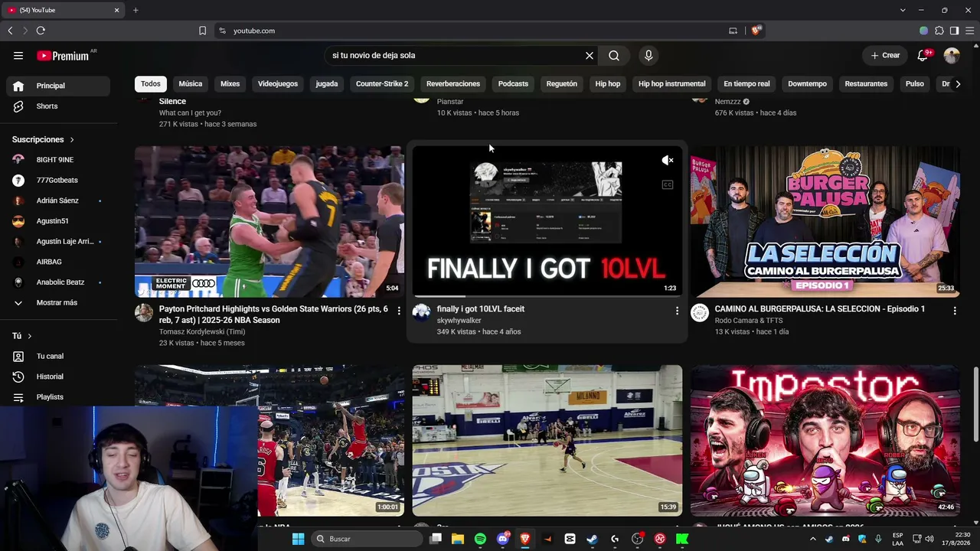Expand the Tú section chevron

30,336
